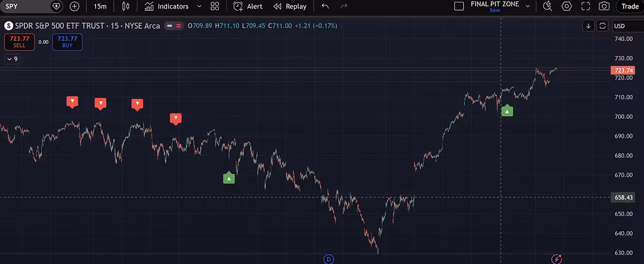Viewport: 644px width, 264px height.
Task: Click the O709.89 open value
Action: (x=200, y=26)
